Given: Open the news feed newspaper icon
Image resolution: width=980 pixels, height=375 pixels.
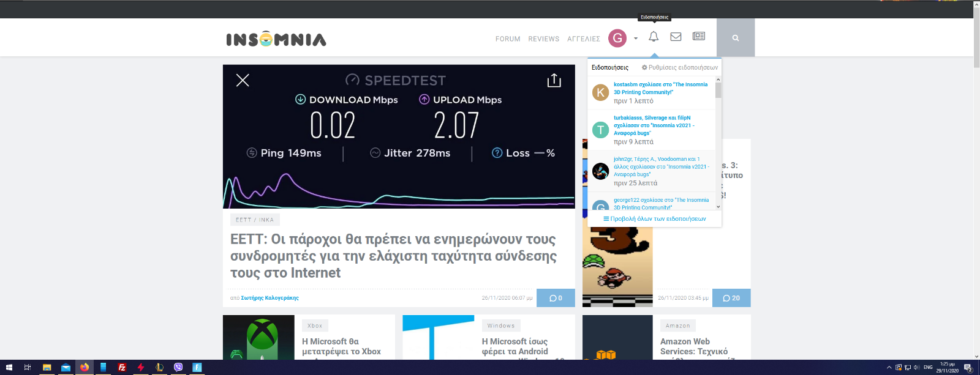Looking at the screenshot, I should [x=699, y=36].
